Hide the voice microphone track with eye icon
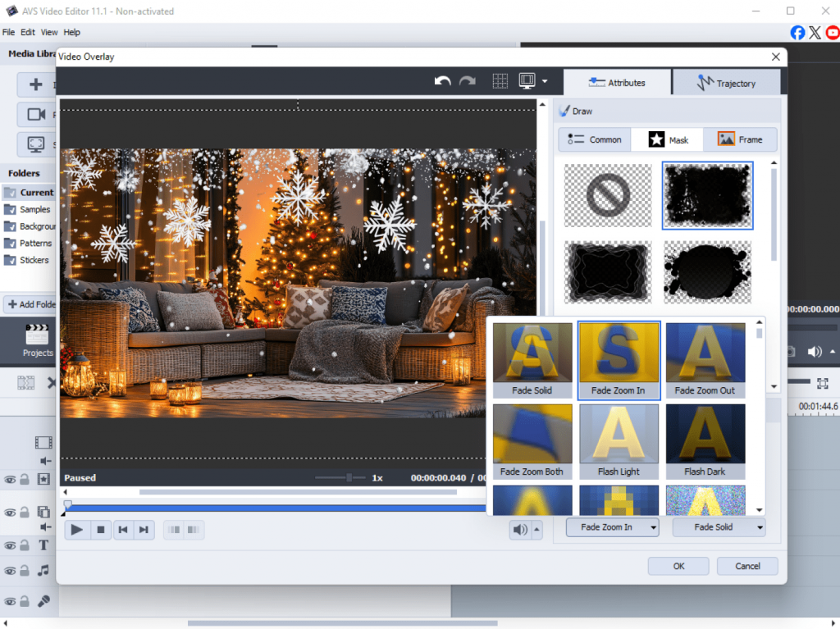 [x=10, y=601]
